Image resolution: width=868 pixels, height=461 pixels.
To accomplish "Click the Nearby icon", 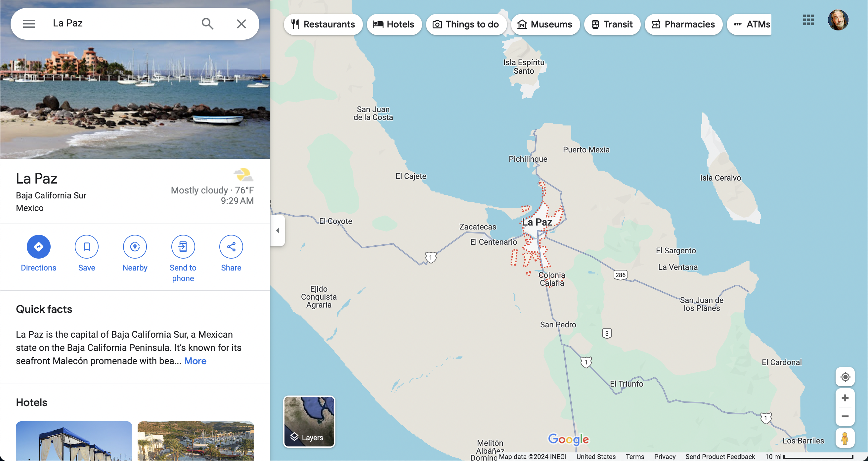I will [x=135, y=247].
